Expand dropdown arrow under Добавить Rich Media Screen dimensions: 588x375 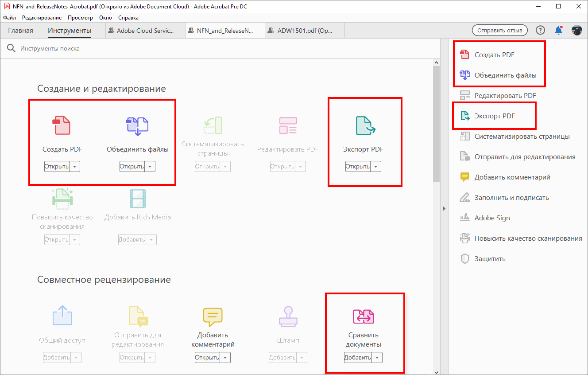click(x=151, y=240)
